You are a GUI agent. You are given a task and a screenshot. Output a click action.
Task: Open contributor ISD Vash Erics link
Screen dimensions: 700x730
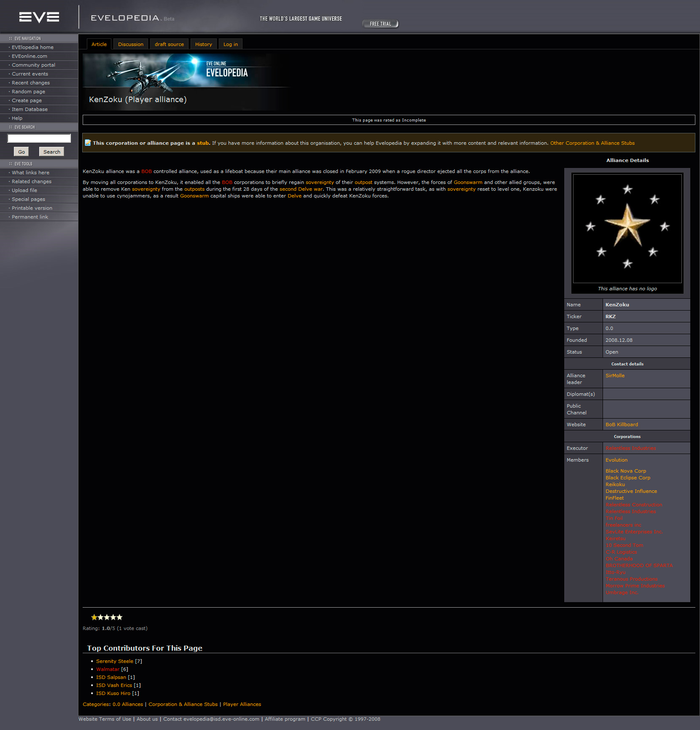[114, 685]
